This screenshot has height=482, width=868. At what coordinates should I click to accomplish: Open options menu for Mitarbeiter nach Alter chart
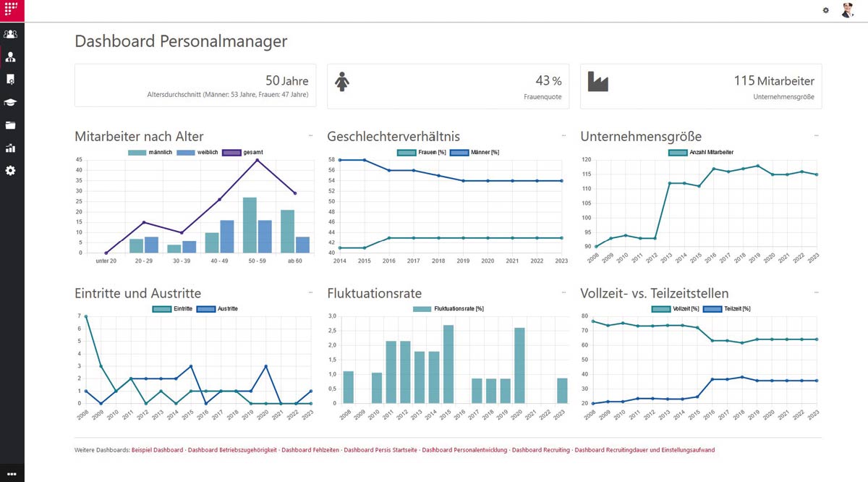click(311, 135)
